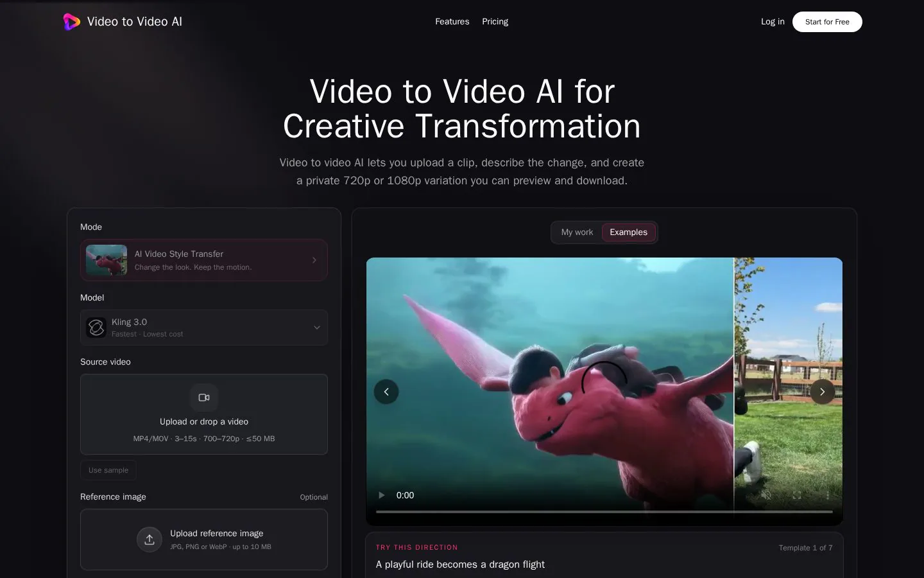This screenshot has height=578, width=924.
Task: Play the example video
Action: click(382, 495)
